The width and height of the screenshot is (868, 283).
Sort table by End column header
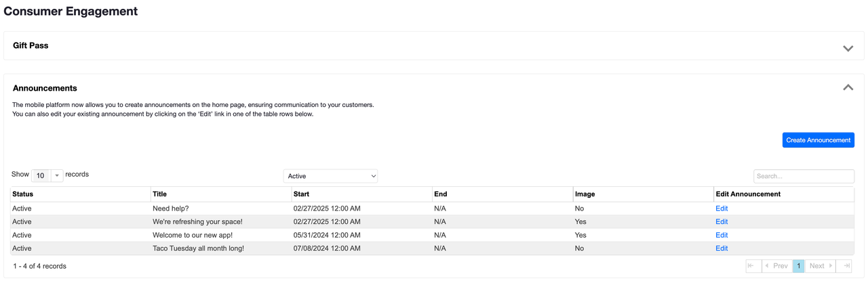502,194
